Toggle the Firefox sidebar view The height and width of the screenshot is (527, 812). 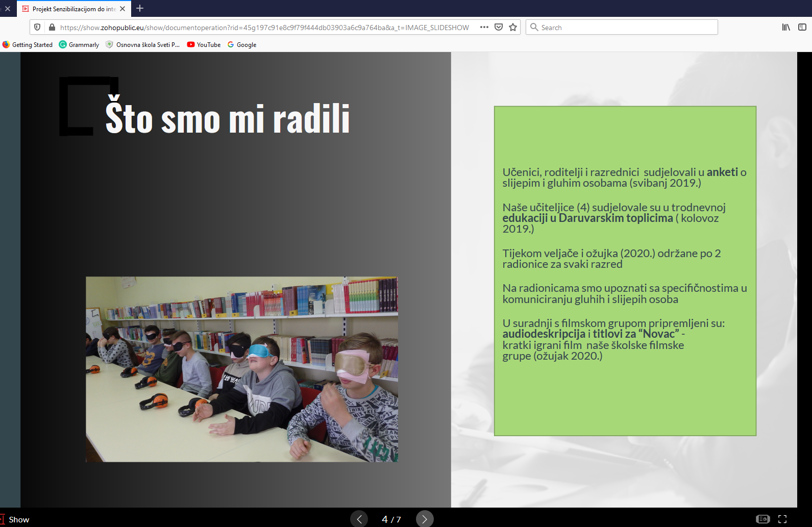tap(802, 28)
